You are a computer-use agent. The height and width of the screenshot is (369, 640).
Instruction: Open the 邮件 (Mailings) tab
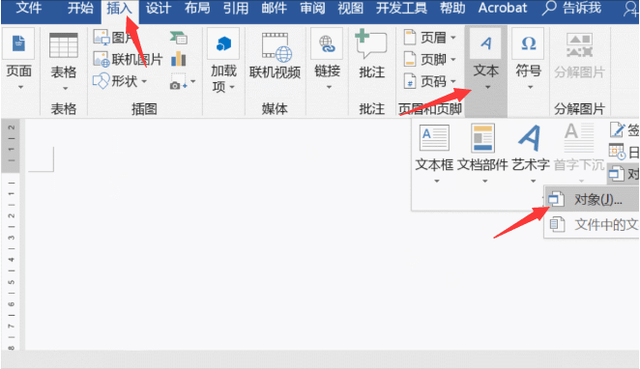(274, 8)
